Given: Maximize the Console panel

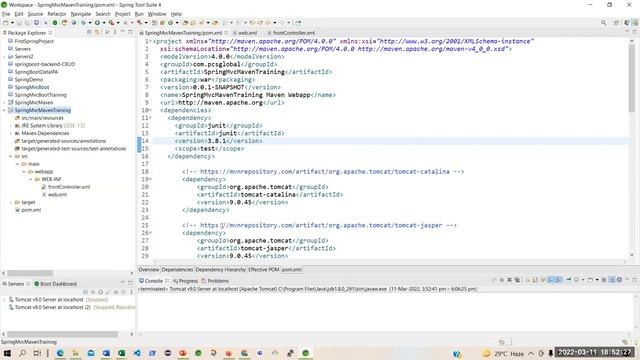Looking at the screenshot, I should coord(635,280).
